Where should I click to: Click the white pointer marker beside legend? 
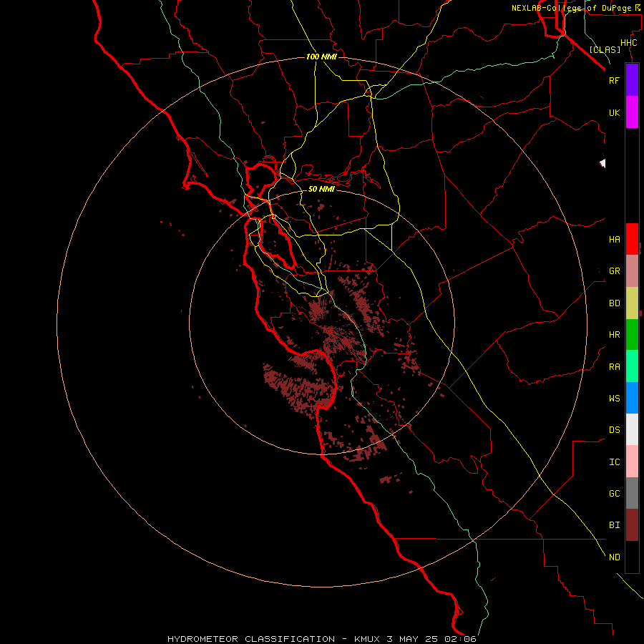click(x=602, y=163)
